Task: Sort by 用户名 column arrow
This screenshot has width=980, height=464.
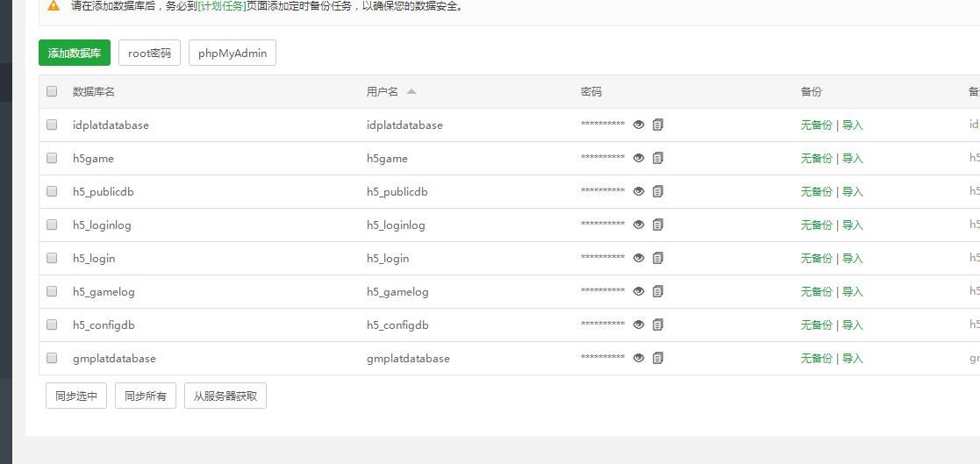Action: (x=411, y=92)
